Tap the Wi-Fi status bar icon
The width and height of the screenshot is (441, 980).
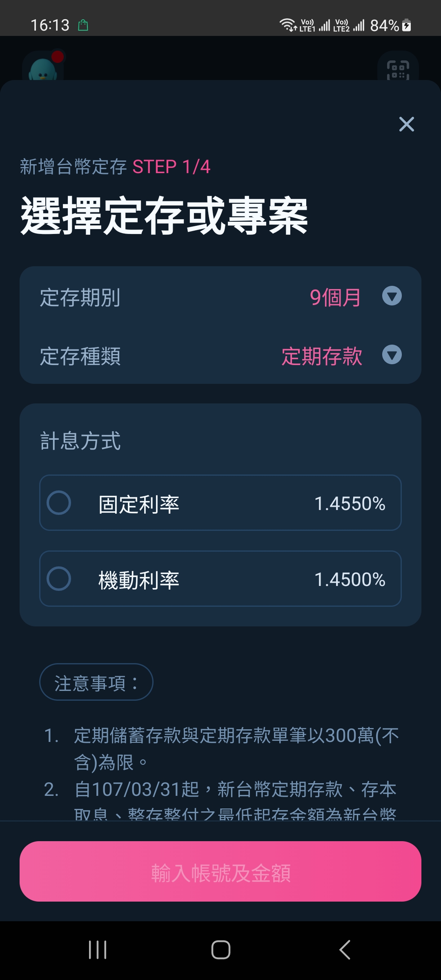point(288,25)
